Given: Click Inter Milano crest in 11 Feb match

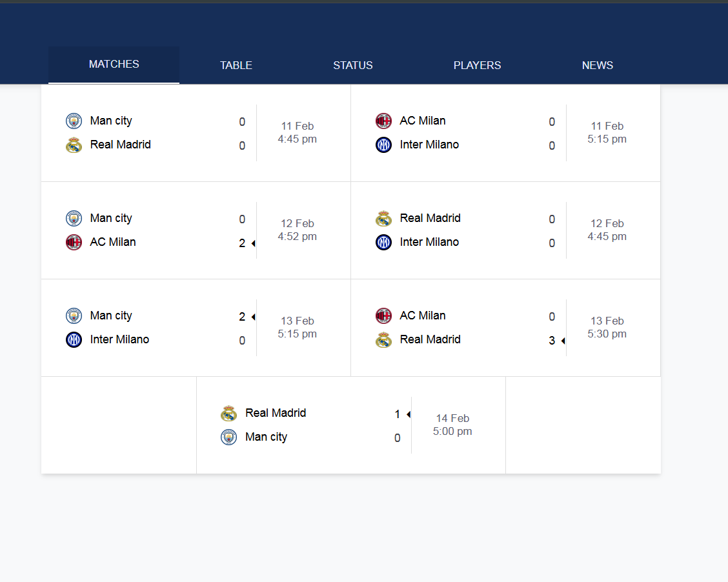Looking at the screenshot, I should point(384,145).
